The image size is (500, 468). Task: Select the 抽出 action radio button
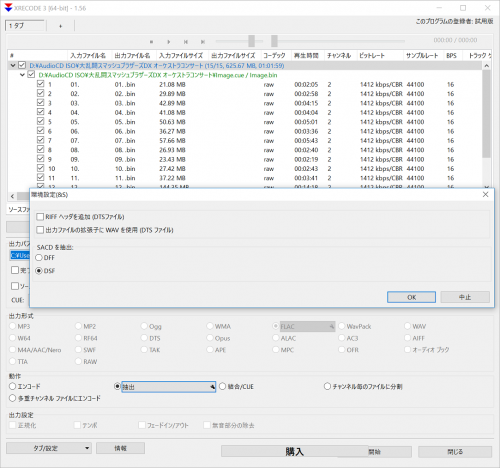pos(117,386)
